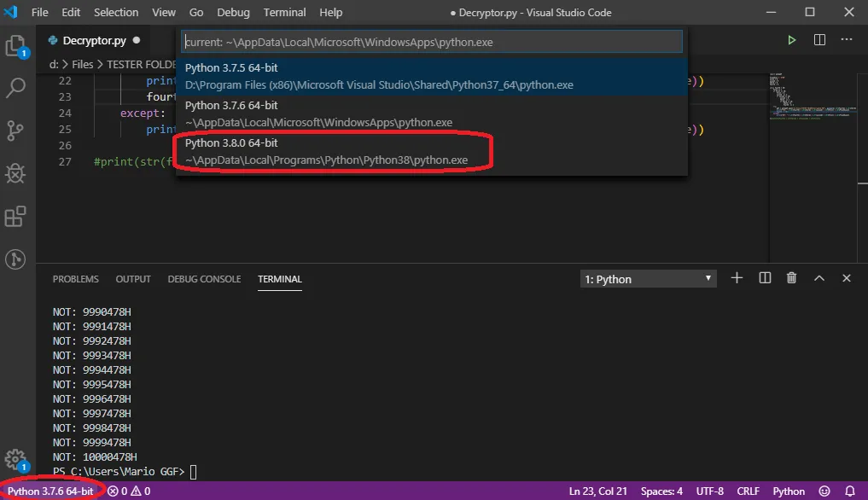Open the Manage gear icon
This screenshot has width=868, height=500.
tap(15, 460)
